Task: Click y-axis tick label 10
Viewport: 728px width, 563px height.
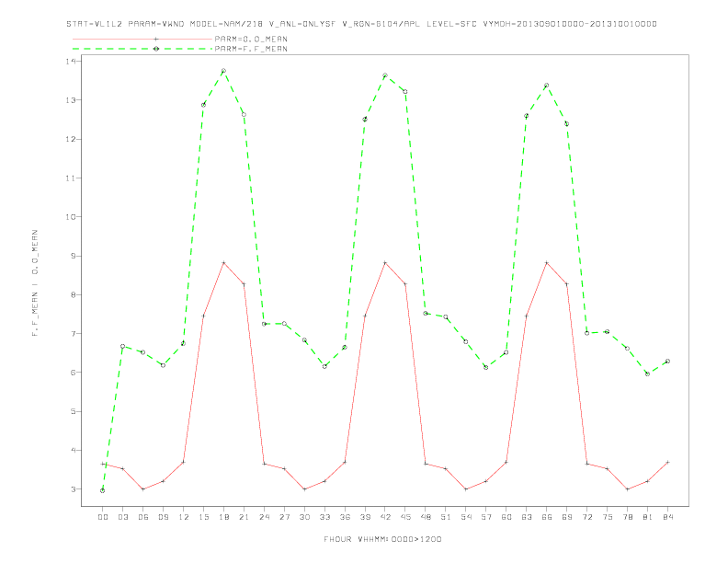Action: point(72,217)
